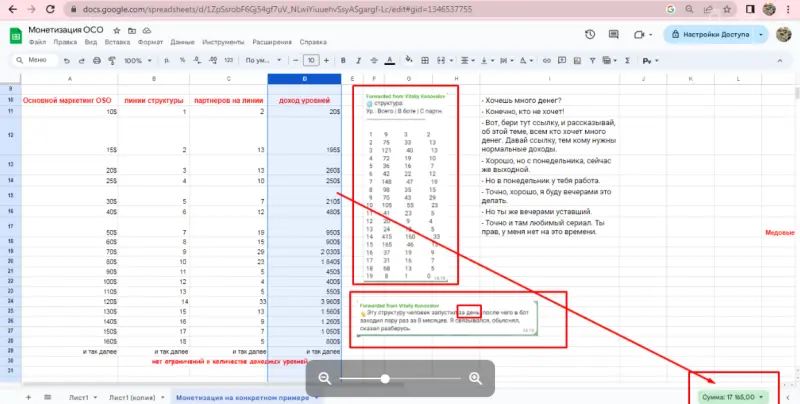
Task: Open version history clock icon
Action: (x=590, y=34)
